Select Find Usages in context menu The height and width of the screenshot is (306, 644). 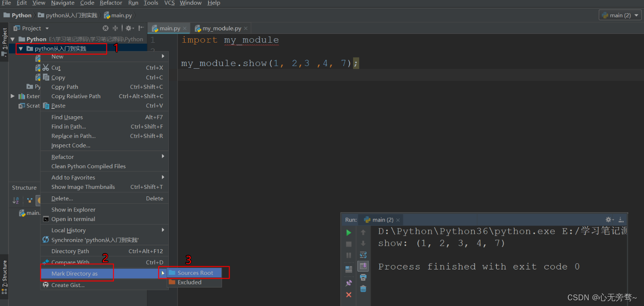(105, 117)
